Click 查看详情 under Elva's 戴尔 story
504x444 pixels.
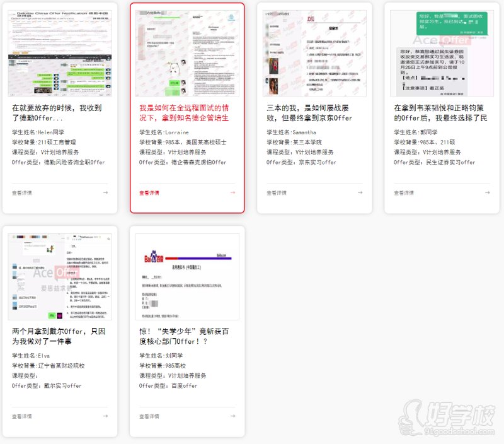22,416
